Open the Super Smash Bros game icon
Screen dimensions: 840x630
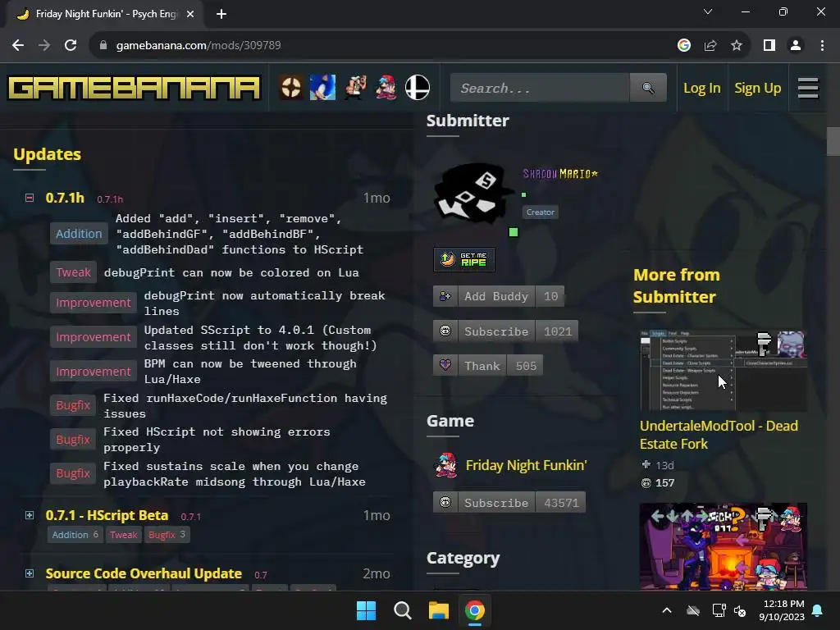[418, 88]
